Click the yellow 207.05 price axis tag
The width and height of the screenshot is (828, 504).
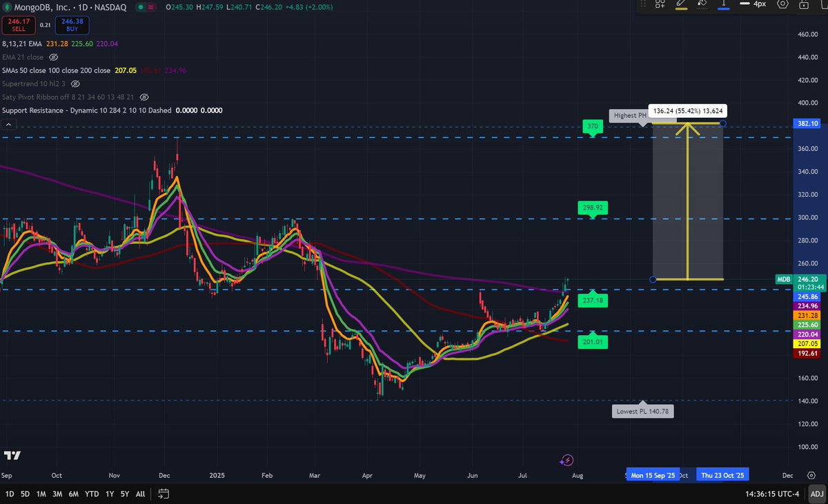808,343
